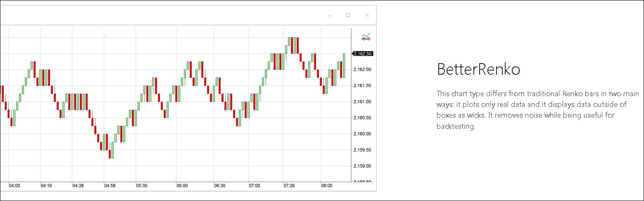This screenshot has height=201, width=644.
Task: Click the BetterRenko heading
Action: [478, 69]
